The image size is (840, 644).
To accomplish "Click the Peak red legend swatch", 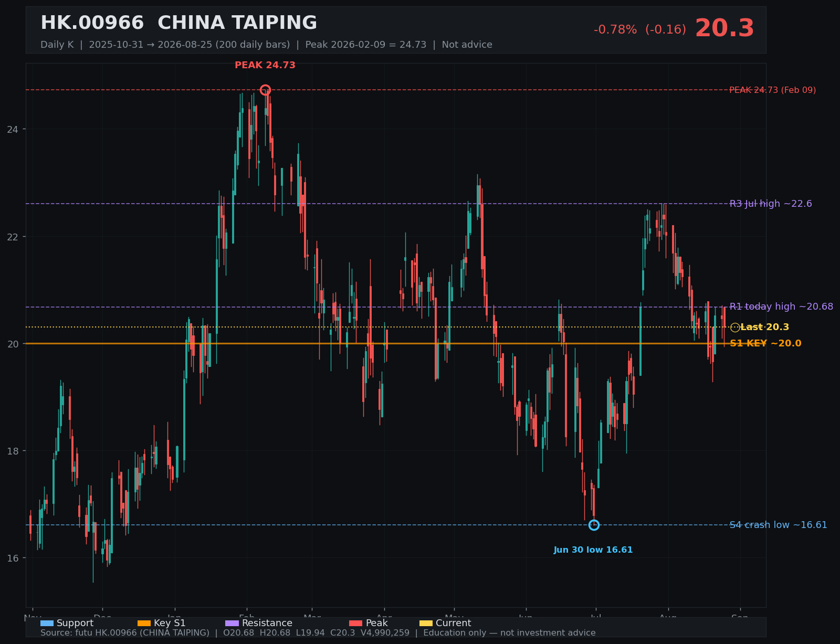I will pyautogui.click(x=356, y=623).
